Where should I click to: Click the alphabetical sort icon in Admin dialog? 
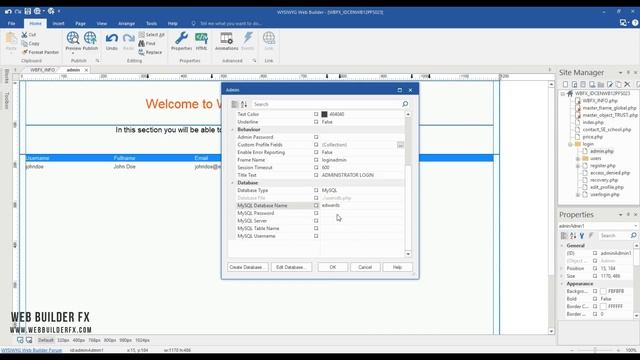[244, 104]
